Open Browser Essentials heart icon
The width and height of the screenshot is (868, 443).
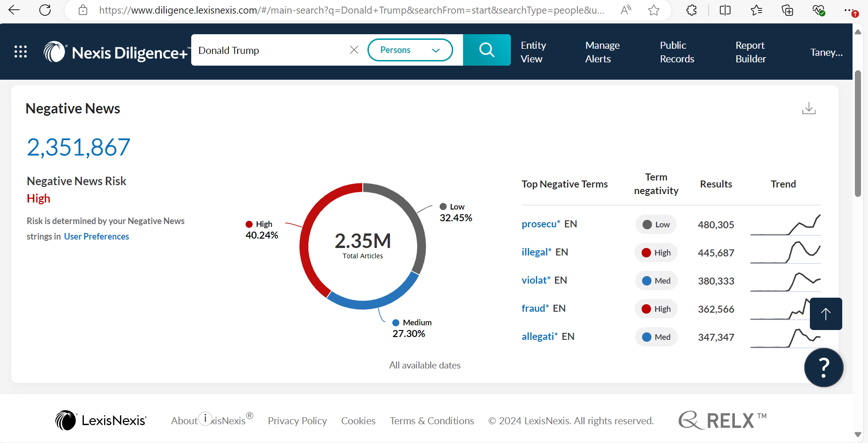pyautogui.click(x=818, y=10)
